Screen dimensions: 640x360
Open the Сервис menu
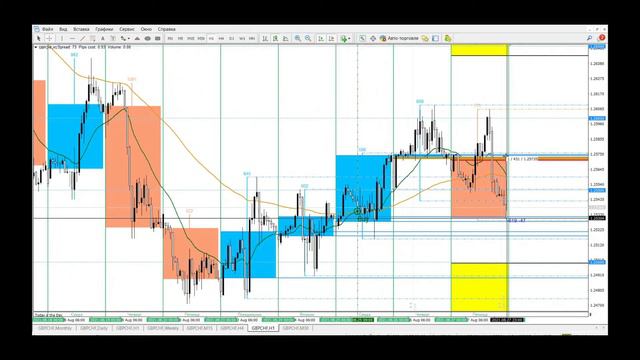coord(127,29)
